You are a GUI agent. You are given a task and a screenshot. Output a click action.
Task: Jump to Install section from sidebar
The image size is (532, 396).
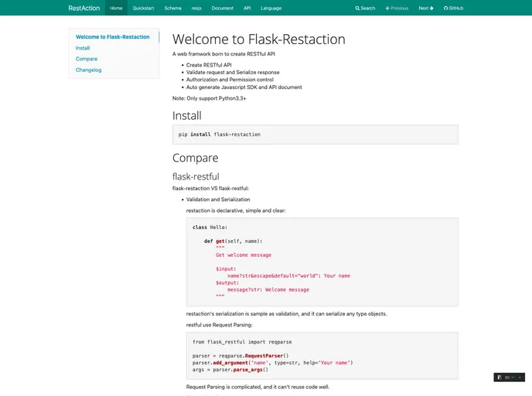(x=83, y=48)
